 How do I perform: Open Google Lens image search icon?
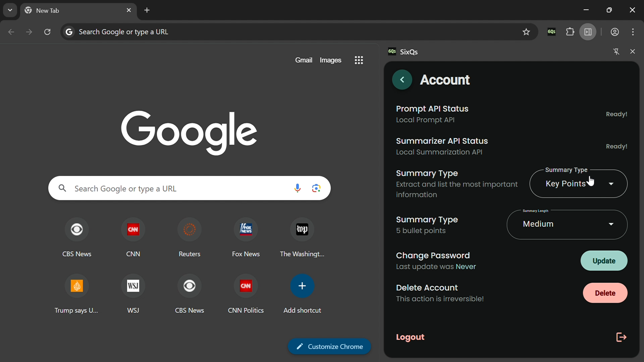317,188
